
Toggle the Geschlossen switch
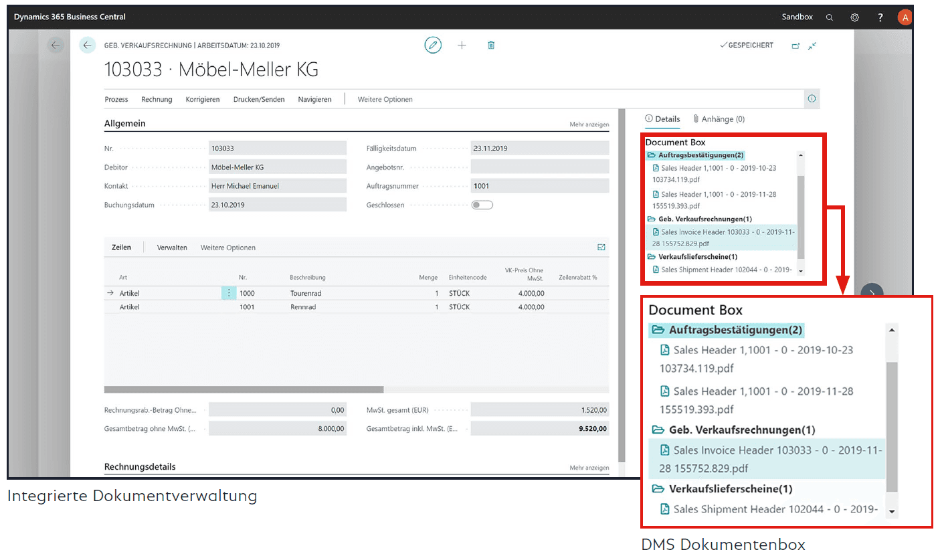(482, 205)
